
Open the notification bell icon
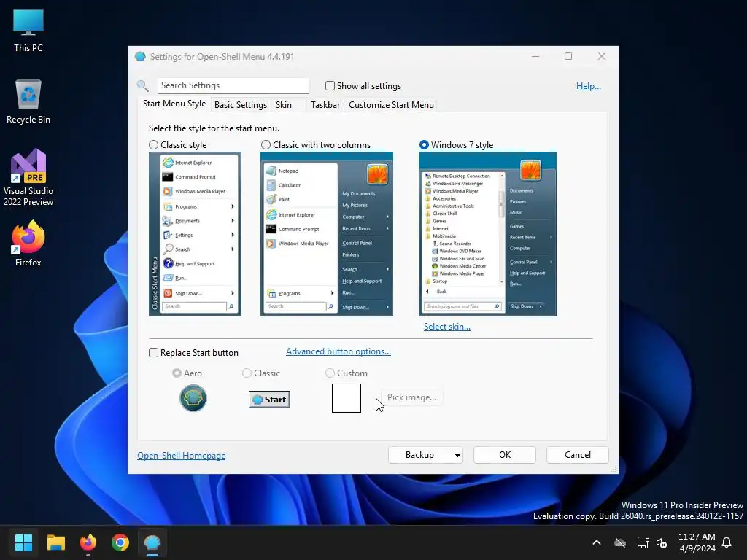coord(727,542)
